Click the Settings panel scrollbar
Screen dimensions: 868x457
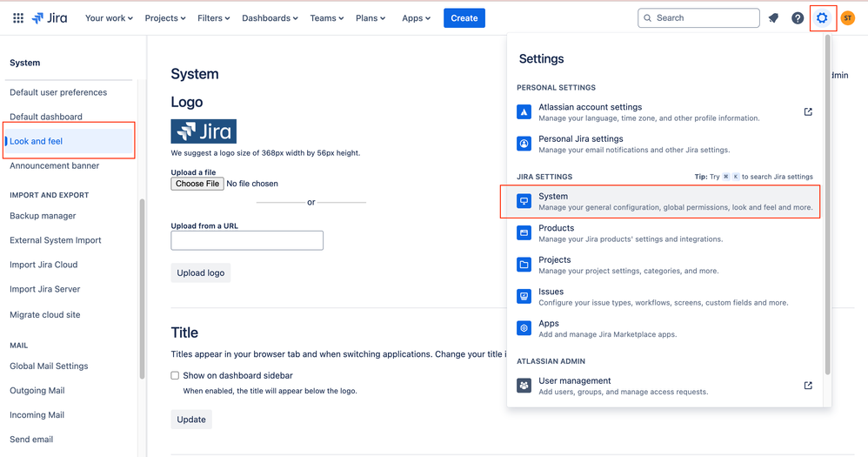tap(828, 205)
